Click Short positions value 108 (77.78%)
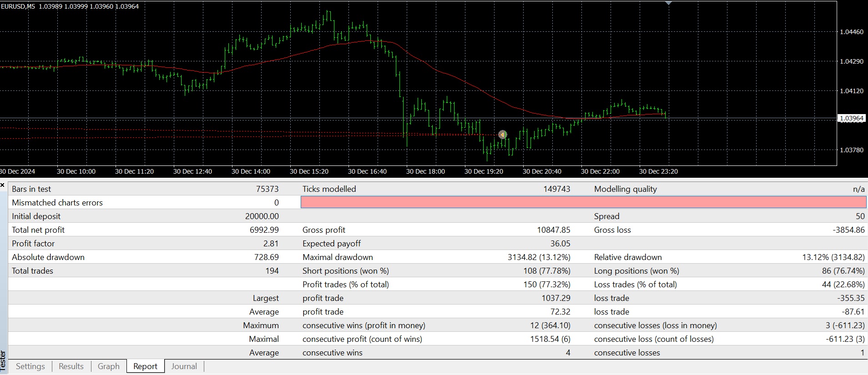The height and width of the screenshot is (375, 868). 547,271
